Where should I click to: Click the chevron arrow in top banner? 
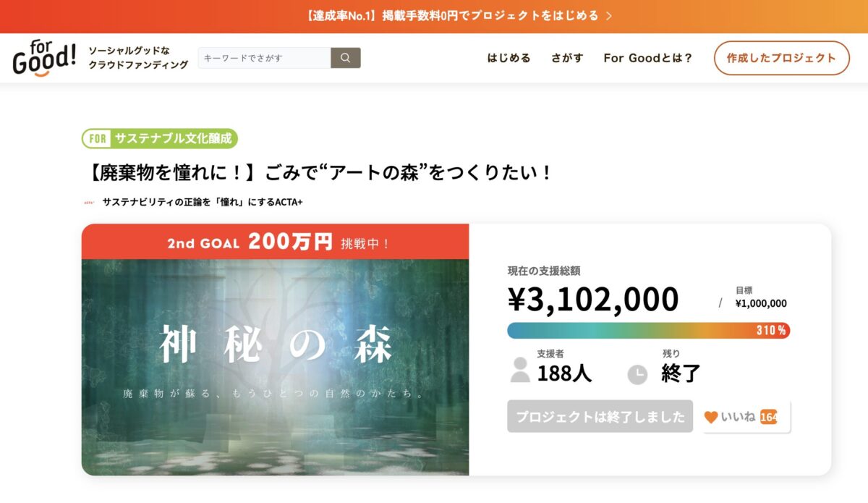[609, 16]
